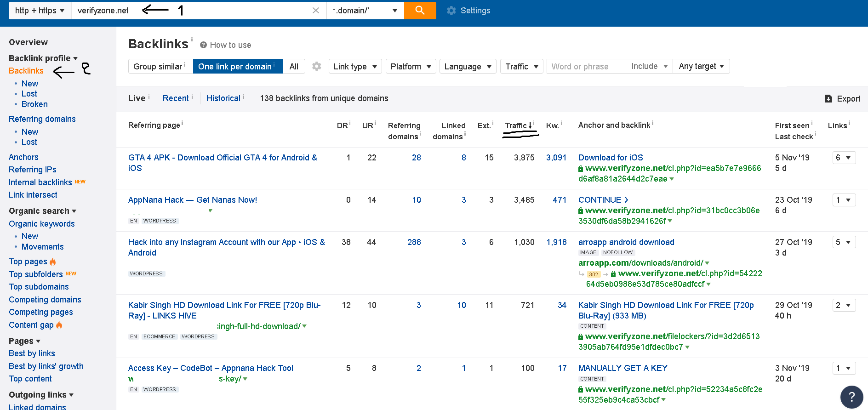
Task: Collapse the Pages sidebar section
Action: click(25, 341)
